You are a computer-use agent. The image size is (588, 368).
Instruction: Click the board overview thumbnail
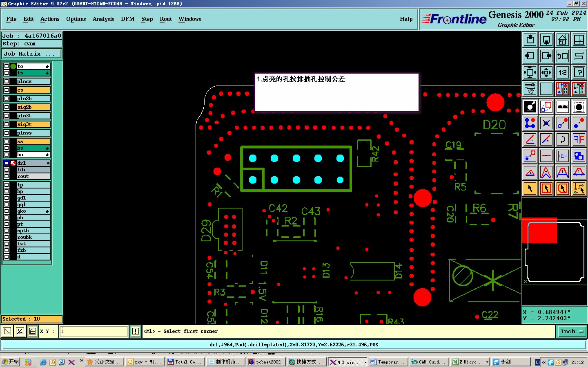[554, 252]
